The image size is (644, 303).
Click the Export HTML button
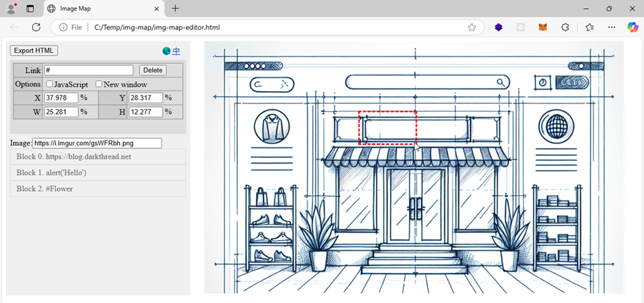(x=34, y=51)
